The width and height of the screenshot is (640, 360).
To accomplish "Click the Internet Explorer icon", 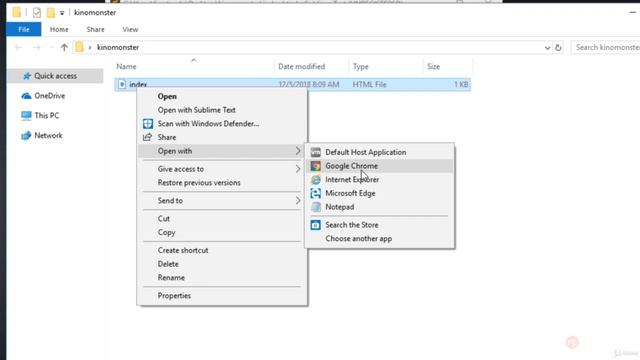I will pos(316,180).
